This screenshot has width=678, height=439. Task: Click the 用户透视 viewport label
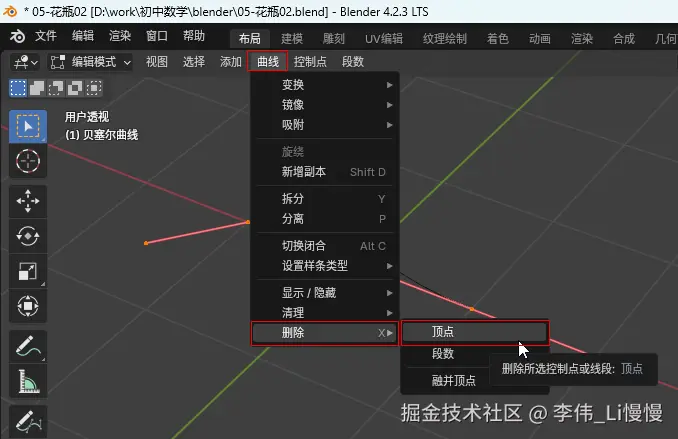pyautogui.click(x=87, y=117)
